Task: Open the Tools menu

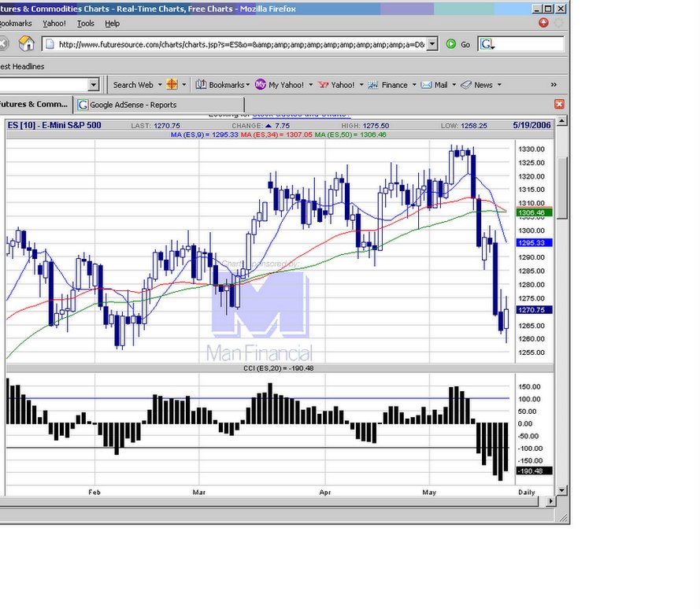Action: 85,23
